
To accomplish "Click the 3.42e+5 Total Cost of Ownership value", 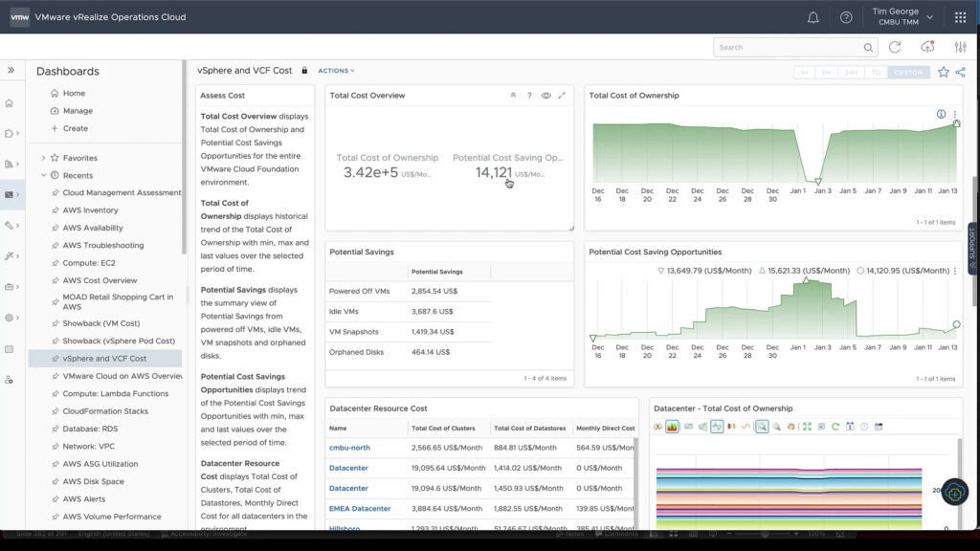I will click(x=370, y=172).
